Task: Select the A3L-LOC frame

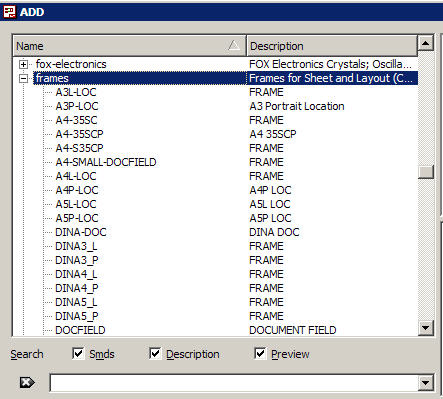Action: (76, 92)
